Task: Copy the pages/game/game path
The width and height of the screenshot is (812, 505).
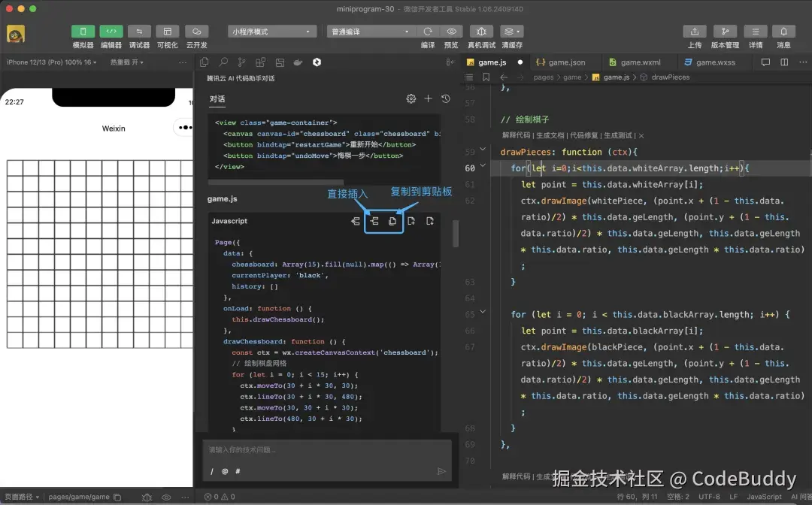Action: tap(117, 497)
